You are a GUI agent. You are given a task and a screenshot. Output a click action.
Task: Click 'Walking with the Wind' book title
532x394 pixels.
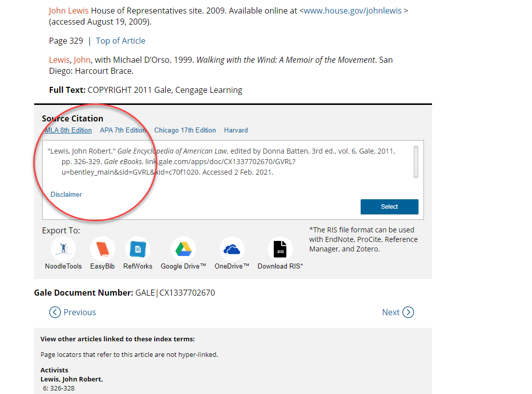coord(286,60)
